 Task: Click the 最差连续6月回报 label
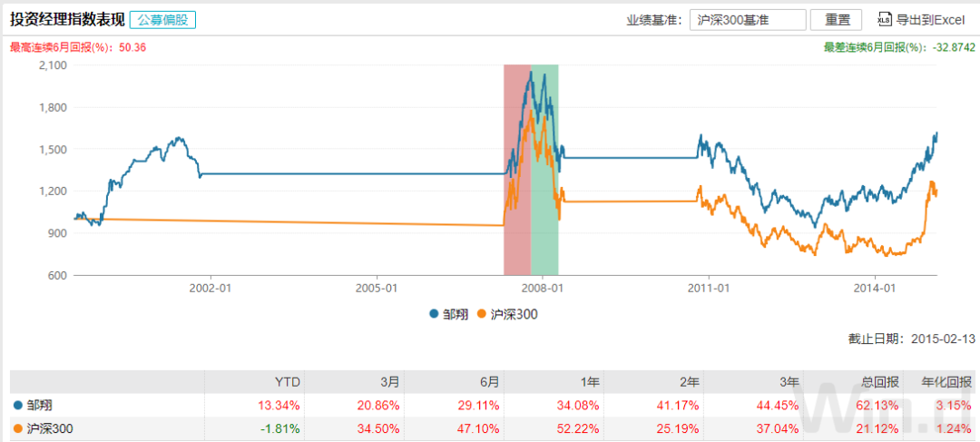[x=874, y=48]
